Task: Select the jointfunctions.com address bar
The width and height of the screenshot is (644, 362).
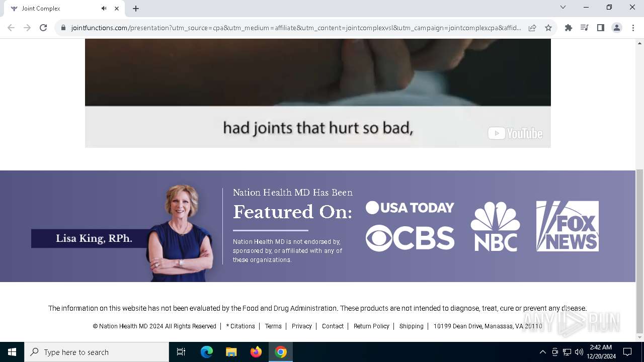Action: pyautogui.click(x=296, y=28)
